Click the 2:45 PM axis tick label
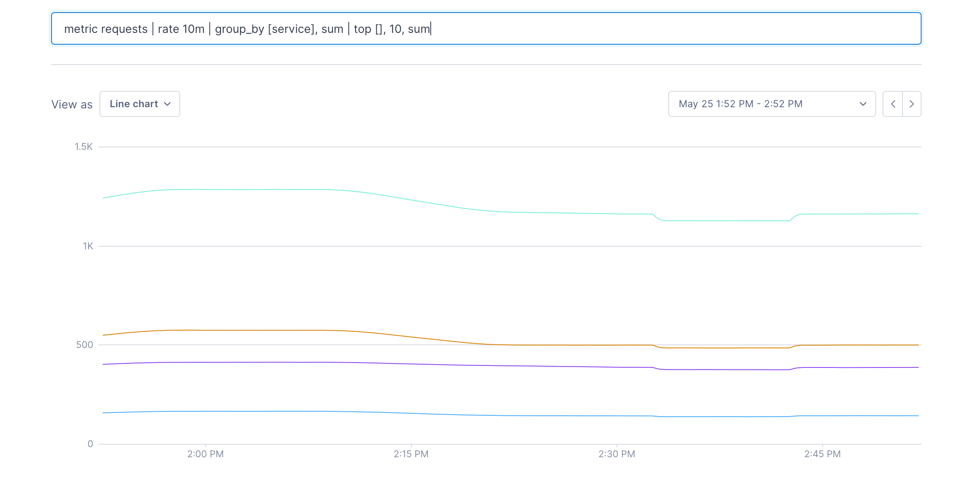Viewport: 980px width, 484px height. point(822,454)
